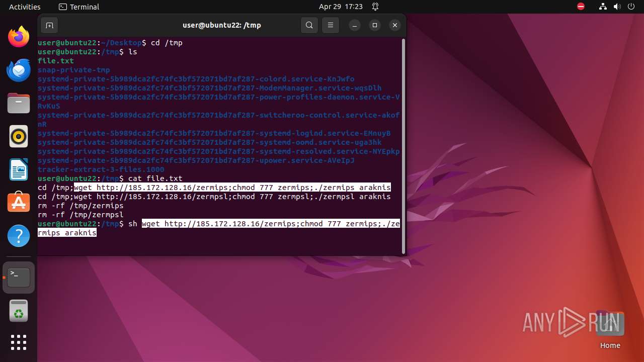
Task: Click the Activities button
Action: pos(25,7)
